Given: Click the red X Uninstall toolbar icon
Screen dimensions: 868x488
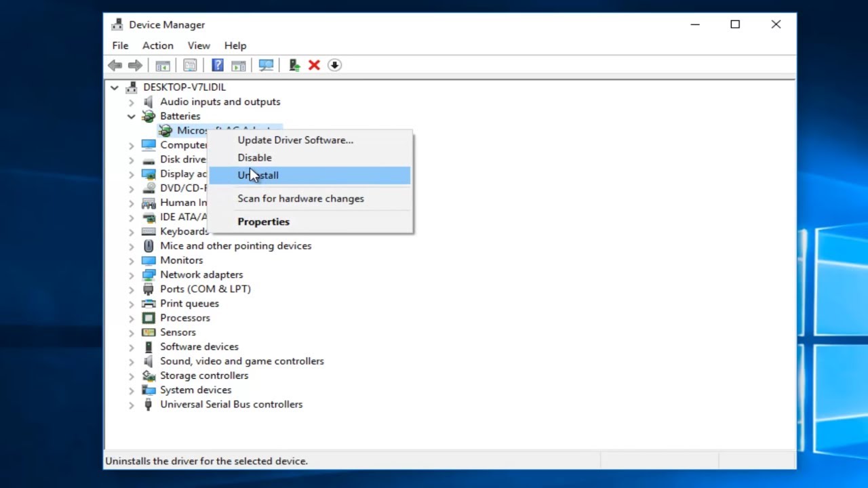Looking at the screenshot, I should point(314,65).
